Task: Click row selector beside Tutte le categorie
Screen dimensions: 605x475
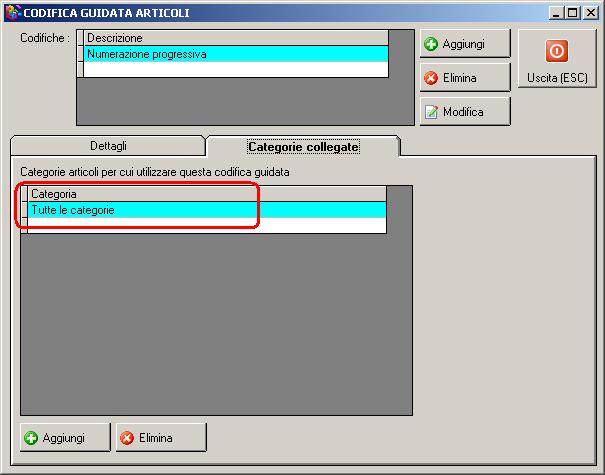Action: pos(24,210)
